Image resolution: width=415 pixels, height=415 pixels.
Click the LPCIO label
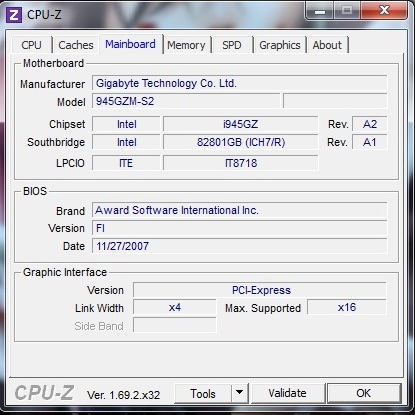pos(70,163)
